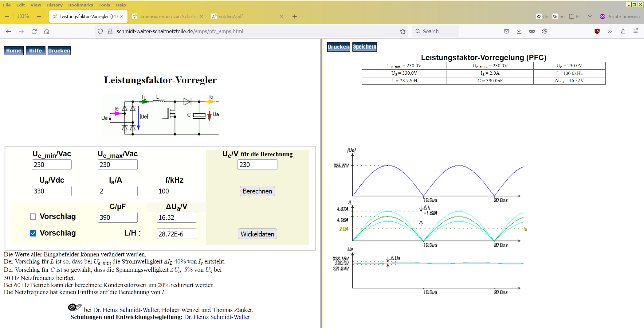Open the Tools menu
Screen dimensions: 644x328
point(104,5)
